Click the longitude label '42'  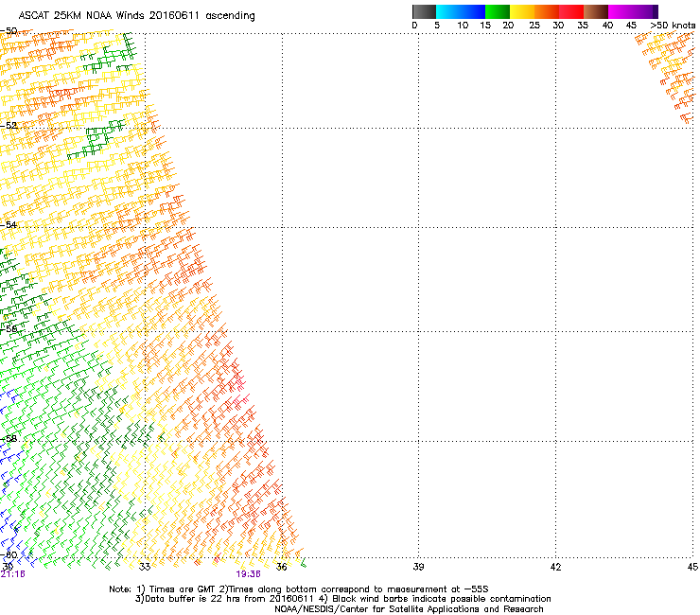click(x=555, y=567)
